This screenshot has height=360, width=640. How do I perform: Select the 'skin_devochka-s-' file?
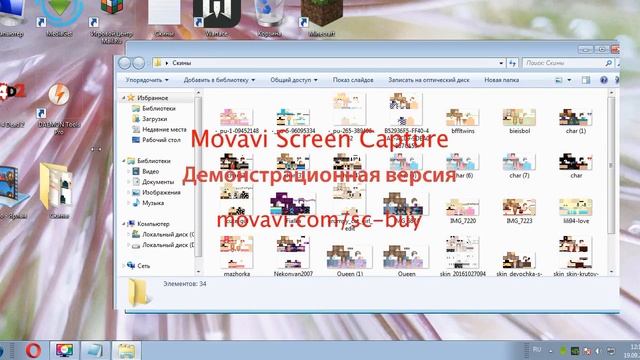pyautogui.click(x=519, y=263)
